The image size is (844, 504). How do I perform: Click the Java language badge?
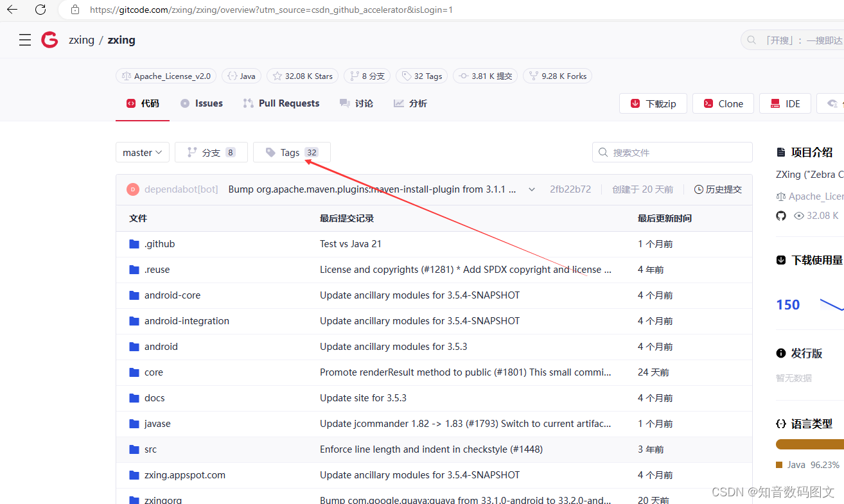(241, 76)
